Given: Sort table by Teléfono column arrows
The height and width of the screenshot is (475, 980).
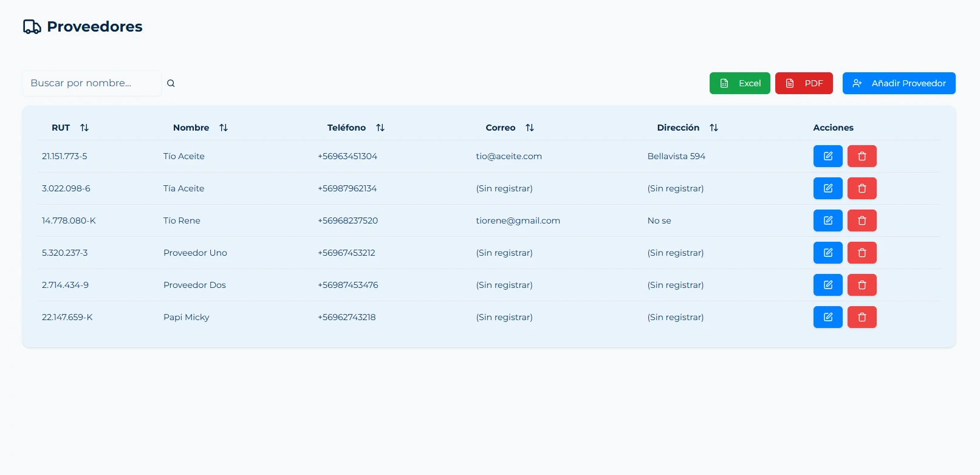Looking at the screenshot, I should click(x=380, y=128).
